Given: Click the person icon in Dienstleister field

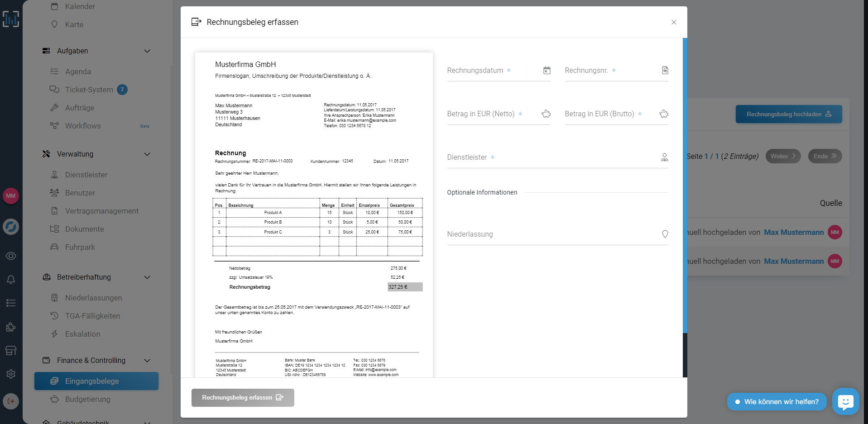Looking at the screenshot, I should [x=664, y=157].
